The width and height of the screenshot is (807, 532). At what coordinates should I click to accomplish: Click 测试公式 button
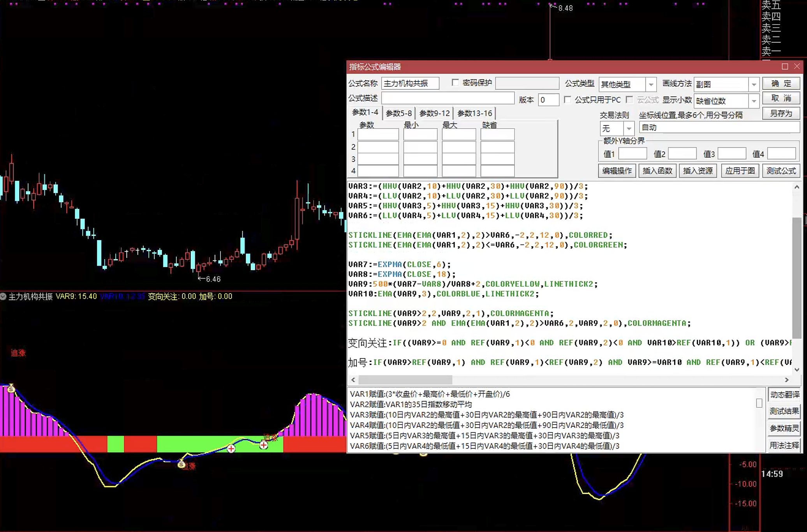tap(781, 171)
